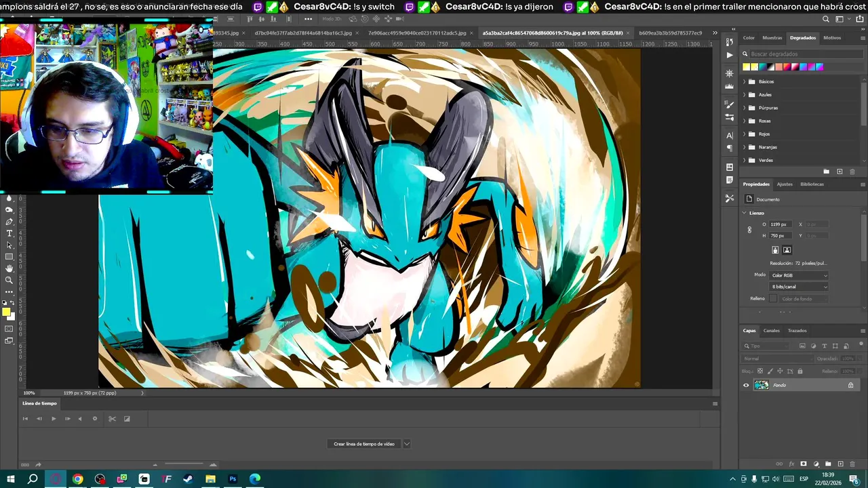Expand the Naranjas gradient folder
868x488 pixels.
pyautogui.click(x=745, y=147)
